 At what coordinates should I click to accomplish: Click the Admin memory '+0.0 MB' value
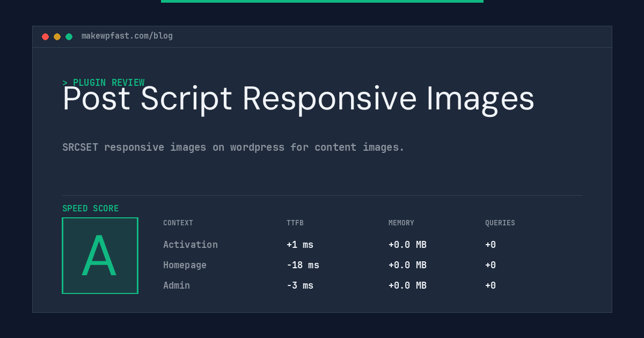[407, 285]
